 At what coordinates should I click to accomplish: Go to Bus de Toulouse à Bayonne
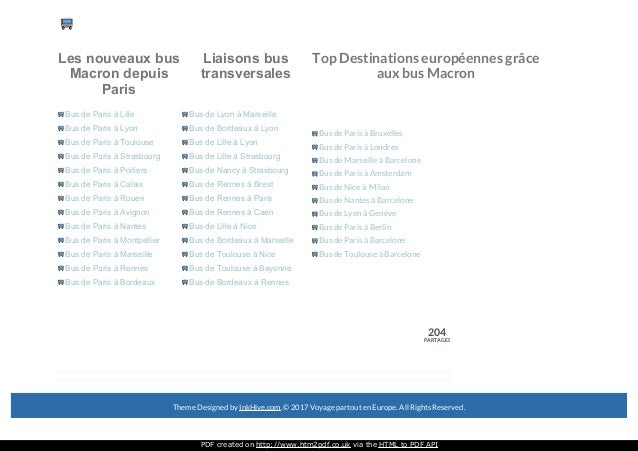pyautogui.click(x=240, y=268)
